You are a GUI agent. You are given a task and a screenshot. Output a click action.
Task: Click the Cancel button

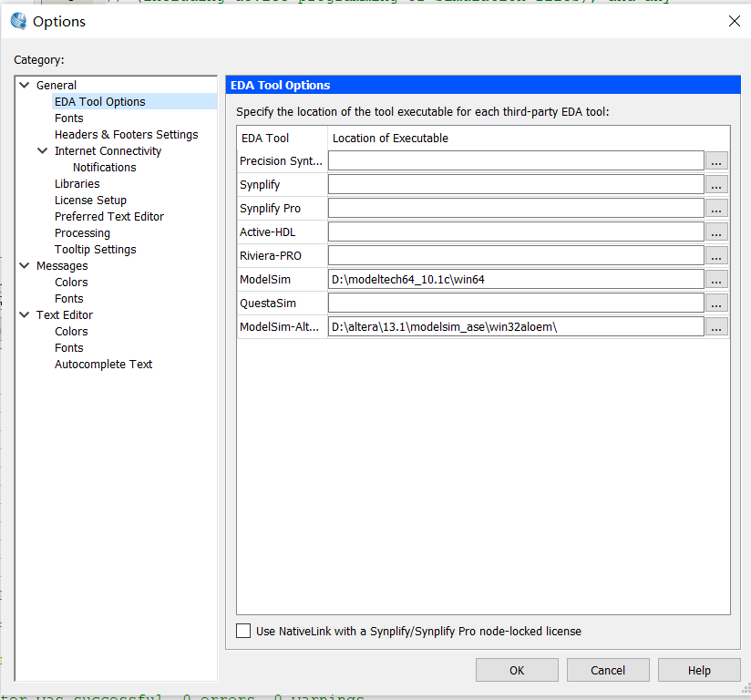point(608,670)
